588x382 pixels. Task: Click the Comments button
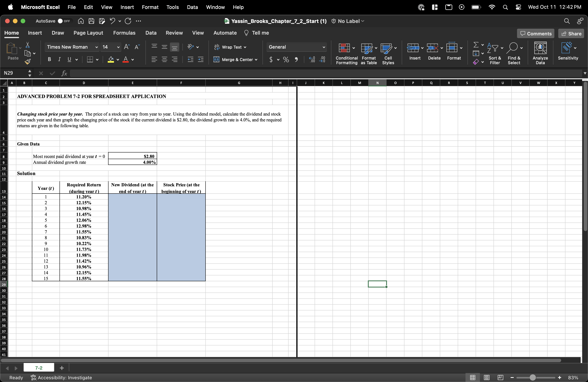535,33
